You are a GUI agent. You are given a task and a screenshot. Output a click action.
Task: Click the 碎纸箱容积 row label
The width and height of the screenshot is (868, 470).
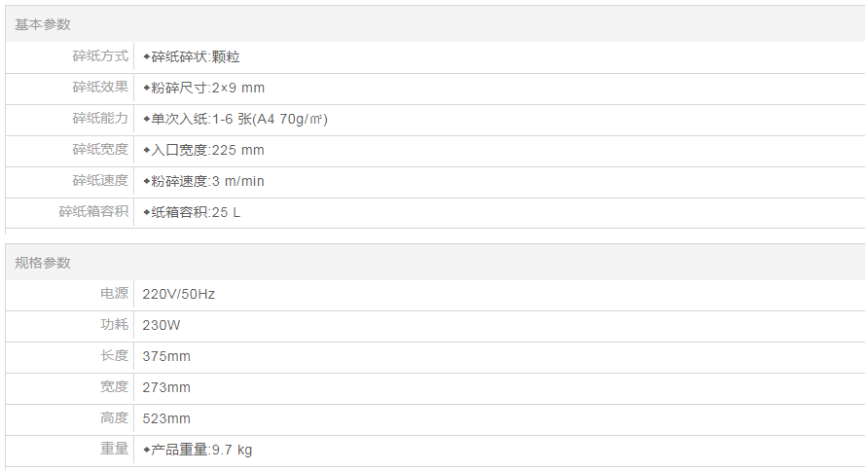tap(93, 212)
